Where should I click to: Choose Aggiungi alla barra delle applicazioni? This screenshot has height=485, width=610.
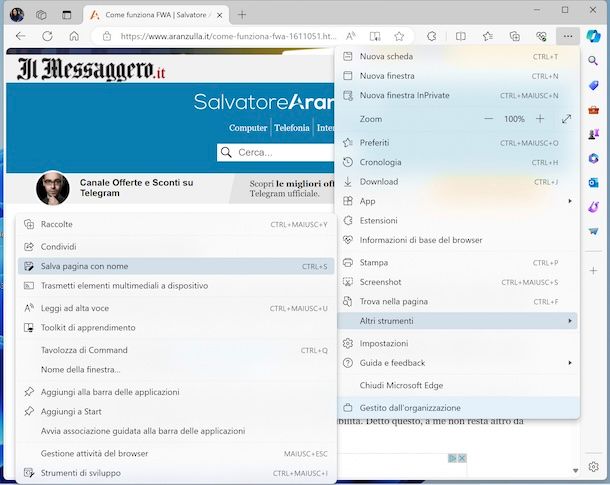point(176,392)
